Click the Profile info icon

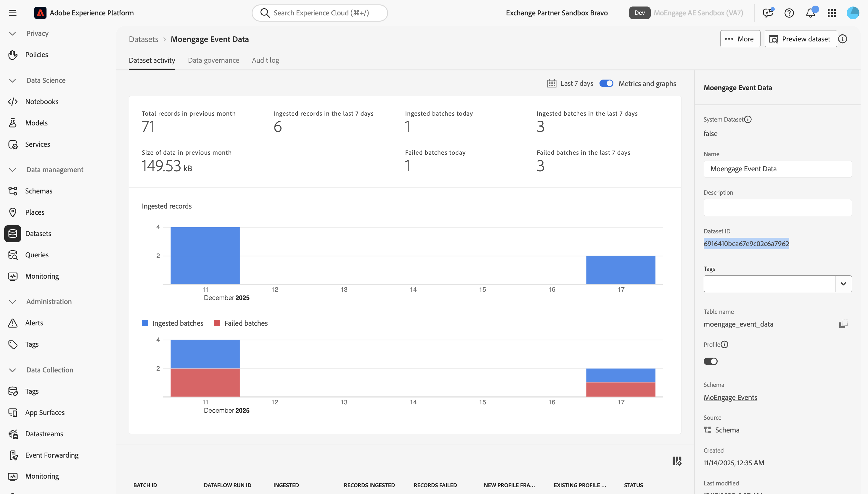(724, 344)
